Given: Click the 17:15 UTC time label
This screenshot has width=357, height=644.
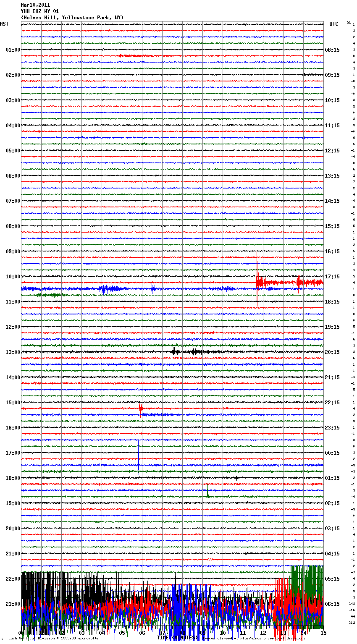Looking at the screenshot, I should (332, 277).
